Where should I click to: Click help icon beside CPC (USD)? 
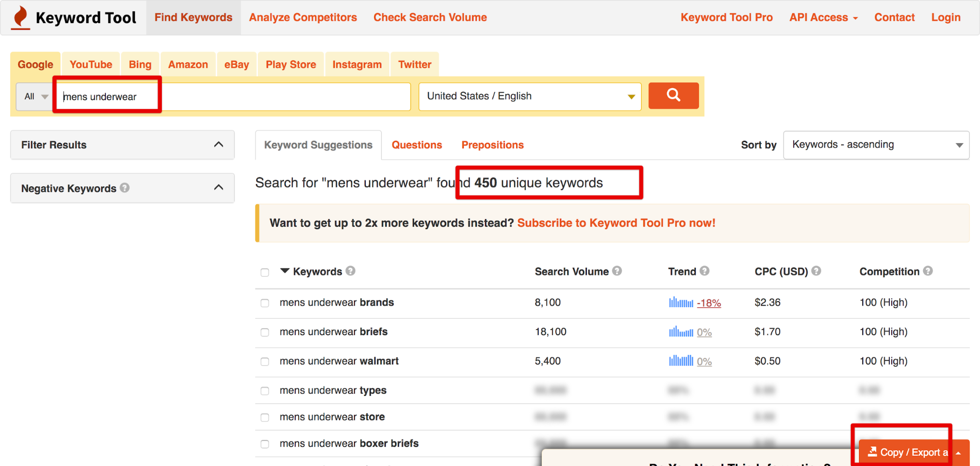point(816,271)
